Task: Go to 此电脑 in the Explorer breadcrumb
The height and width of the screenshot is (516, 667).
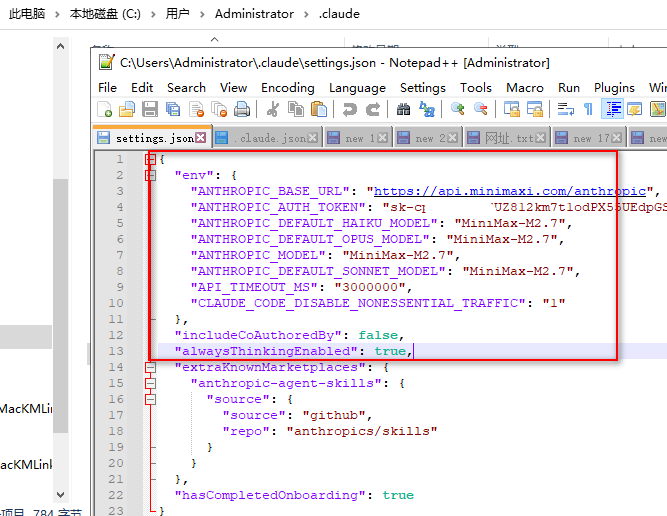Action: pyautogui.click(x=27, y=14)
